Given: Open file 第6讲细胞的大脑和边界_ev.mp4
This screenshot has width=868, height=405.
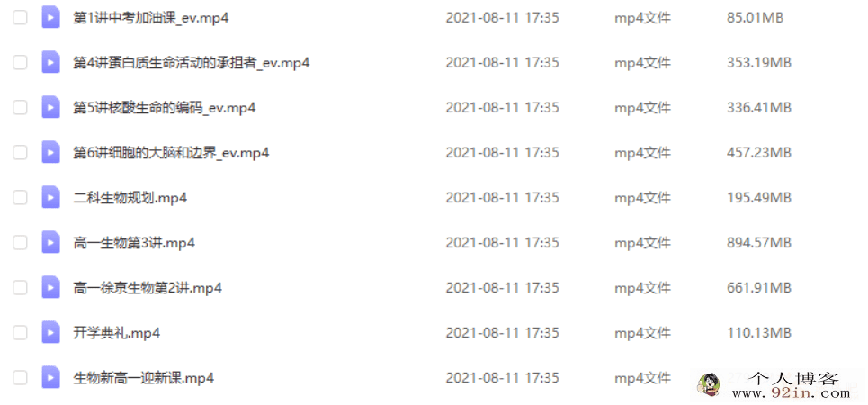Looking at the screenshot, I should click(x=171, y=152).
